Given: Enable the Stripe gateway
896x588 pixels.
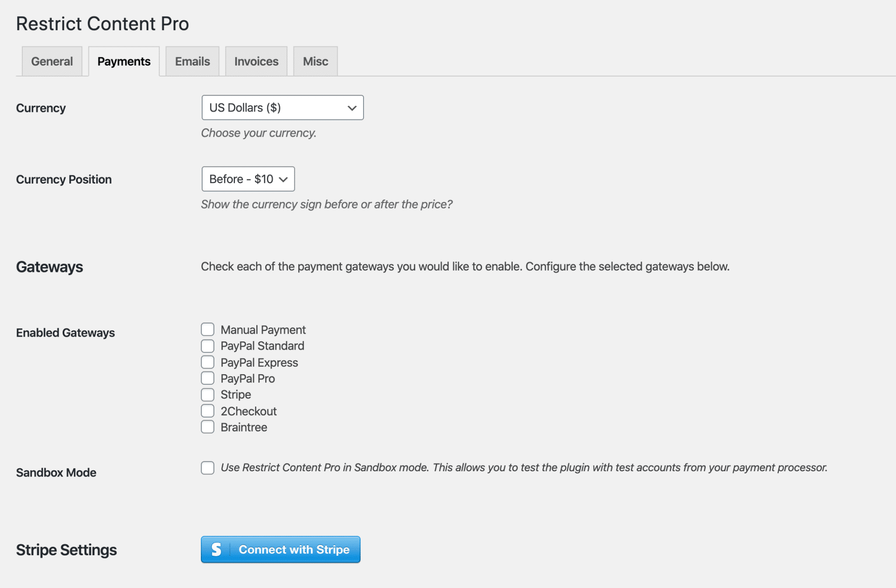Looking at the screenshot, I should (207, 394).
